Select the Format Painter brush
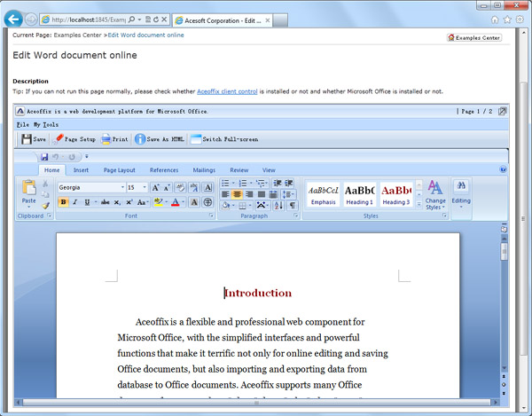 (x=45, y=205)
